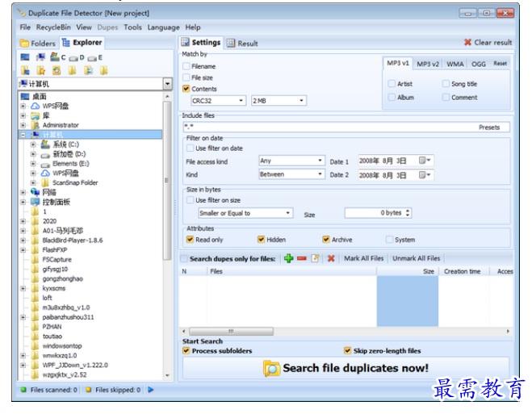This screenshot has height=414, width=532.
Task: Collapse the 计算机 tree node
Action: [23, 135]
